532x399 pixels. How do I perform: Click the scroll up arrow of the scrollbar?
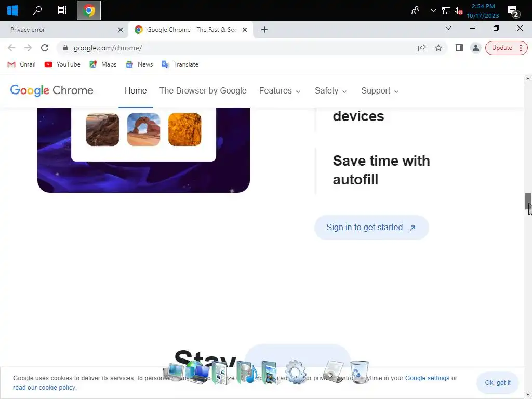[x=528, y=78]
